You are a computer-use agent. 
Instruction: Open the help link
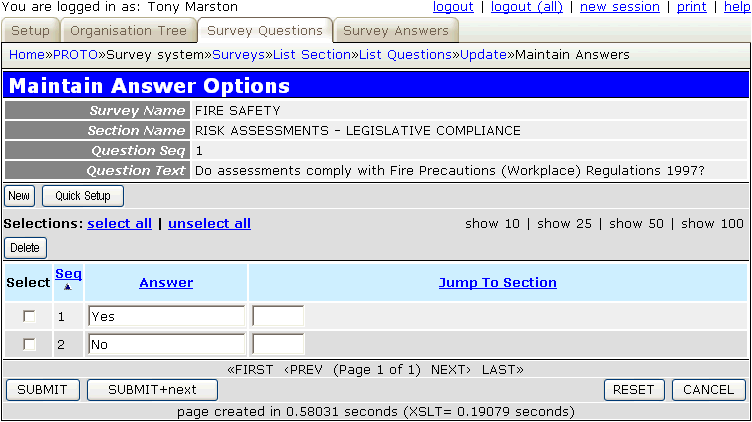click(x=734, y=7)
